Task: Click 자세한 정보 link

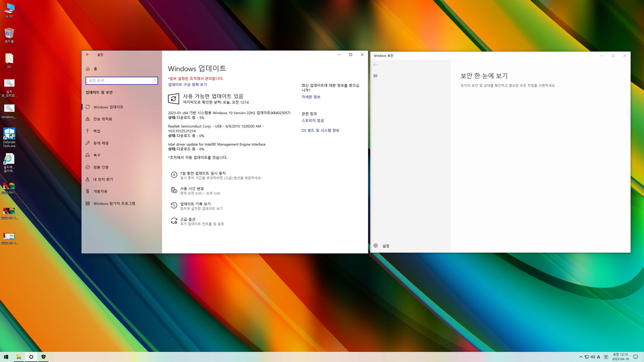Action: 311,97
